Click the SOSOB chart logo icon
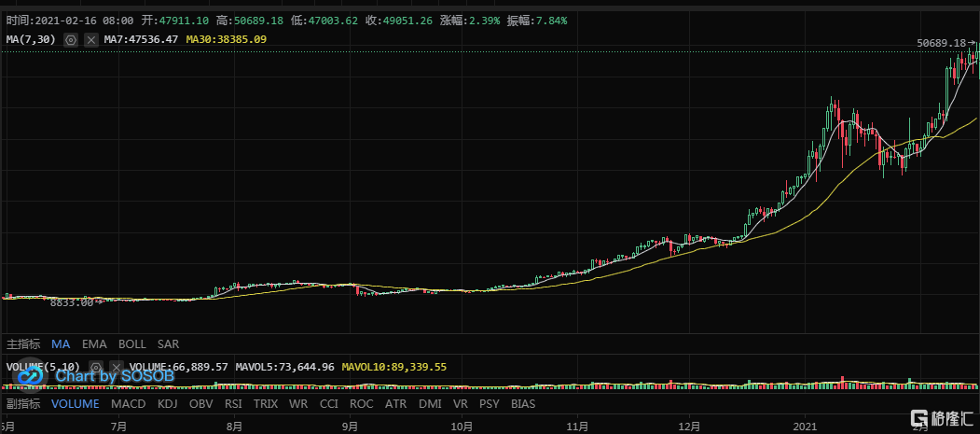This screenshot has width=980, height=434. 31,376
